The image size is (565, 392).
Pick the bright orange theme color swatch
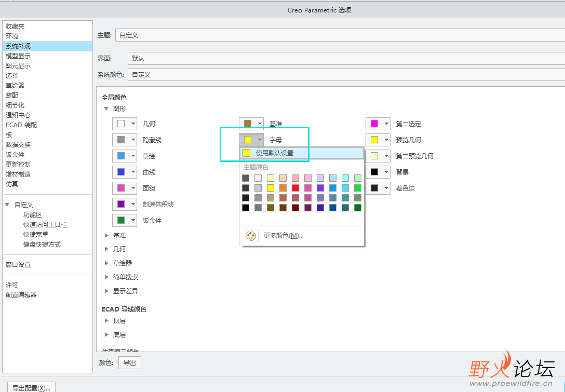tap(283, 188)
